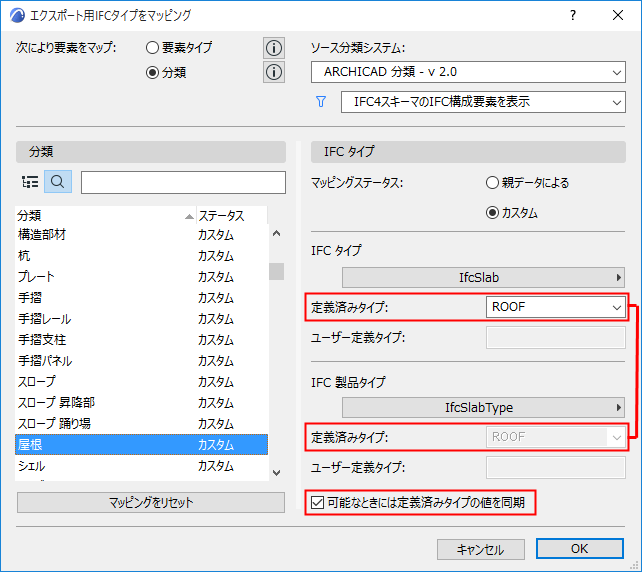Viewport: 642px width, 572px height.
Task: Select シェル row
Action: tap(141, 466)
